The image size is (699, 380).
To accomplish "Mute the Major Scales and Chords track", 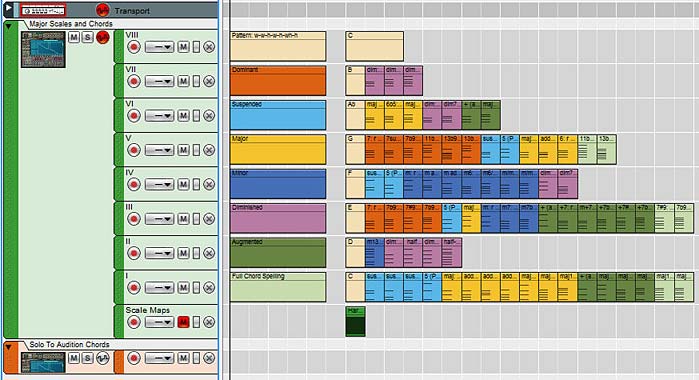I will [74, 37].
